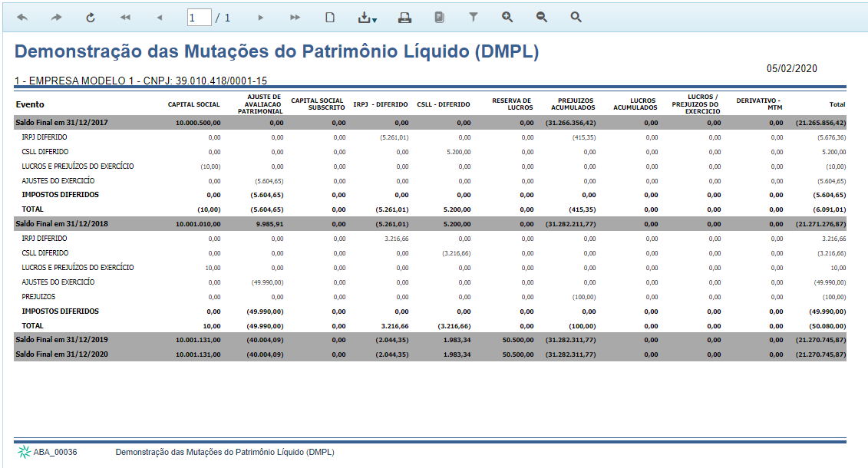Click the ABA_00036 footer link
This screenshot has height=468, width=868.
click(55, 453)
